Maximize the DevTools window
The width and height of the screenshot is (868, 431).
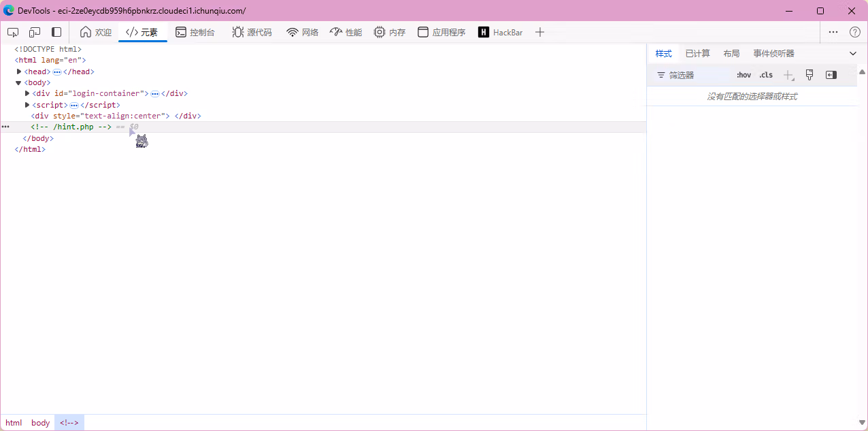tap(820, 11)
